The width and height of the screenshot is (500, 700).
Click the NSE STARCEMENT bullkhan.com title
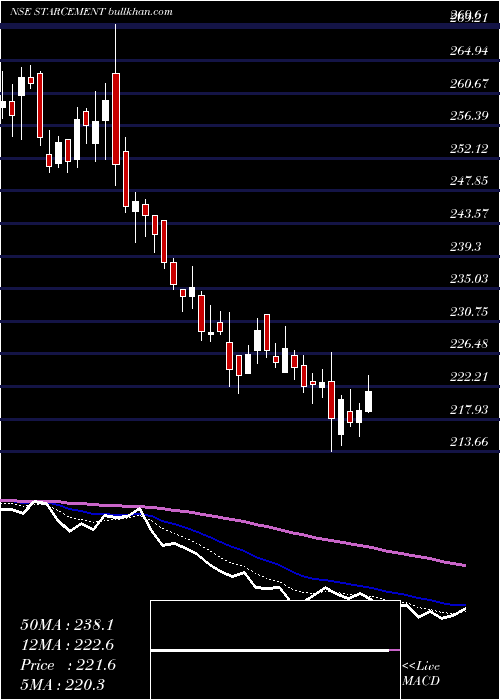click(x=91, y=12)
